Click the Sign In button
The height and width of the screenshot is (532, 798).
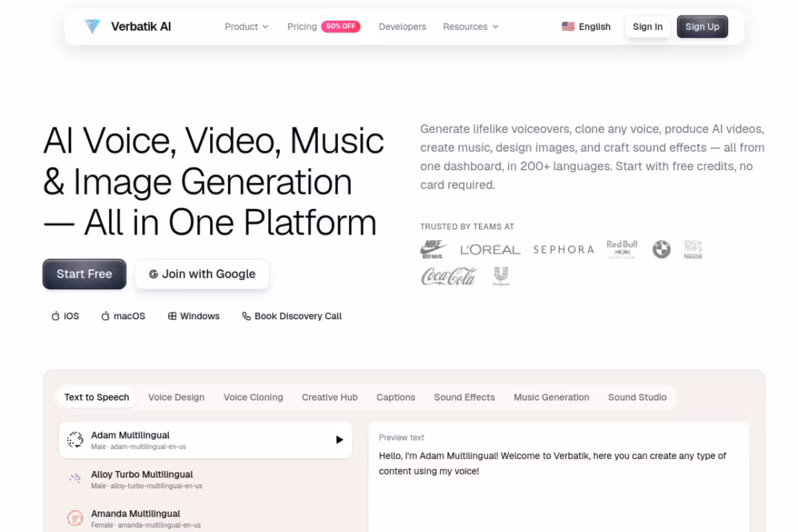click(648, 27)
